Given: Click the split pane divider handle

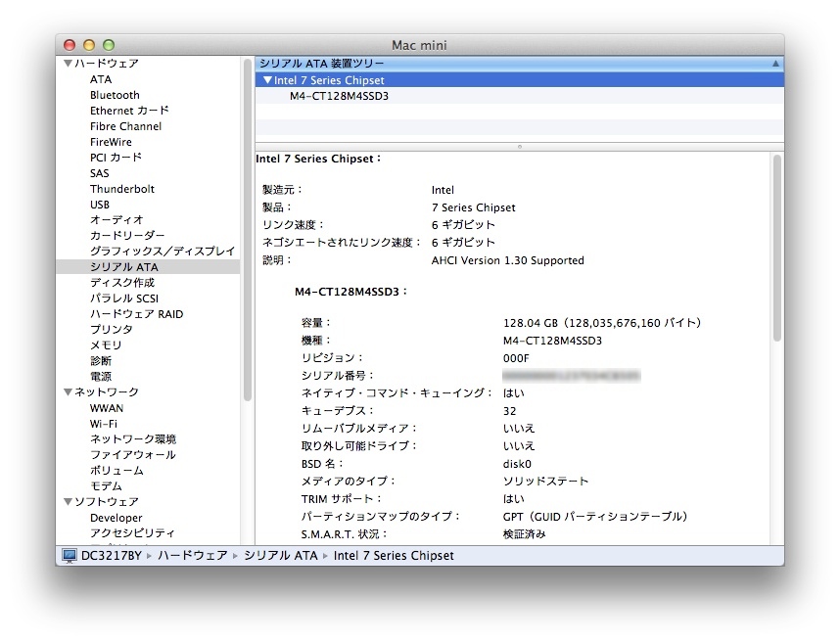Looking at the screenshot, I should pos(520,147).
